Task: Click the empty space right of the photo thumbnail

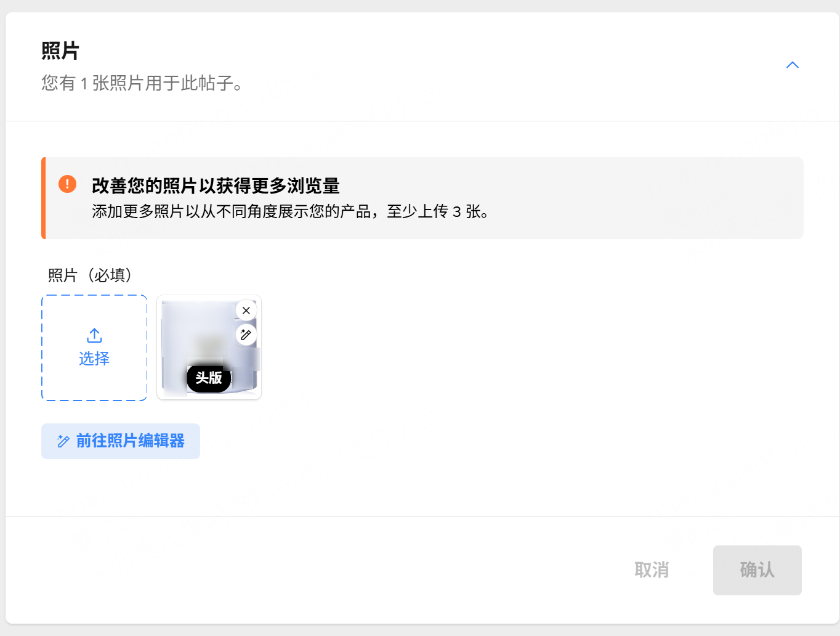Action: coord(493,348)
